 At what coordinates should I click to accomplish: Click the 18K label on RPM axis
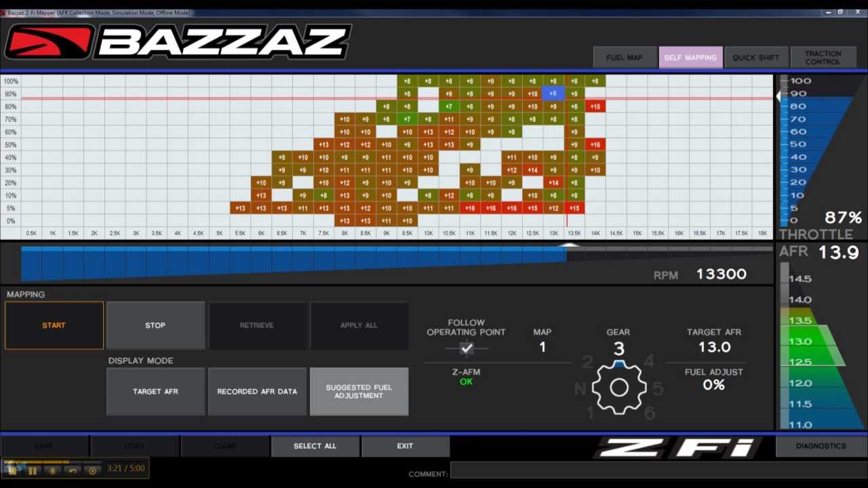tap(762, 233)
